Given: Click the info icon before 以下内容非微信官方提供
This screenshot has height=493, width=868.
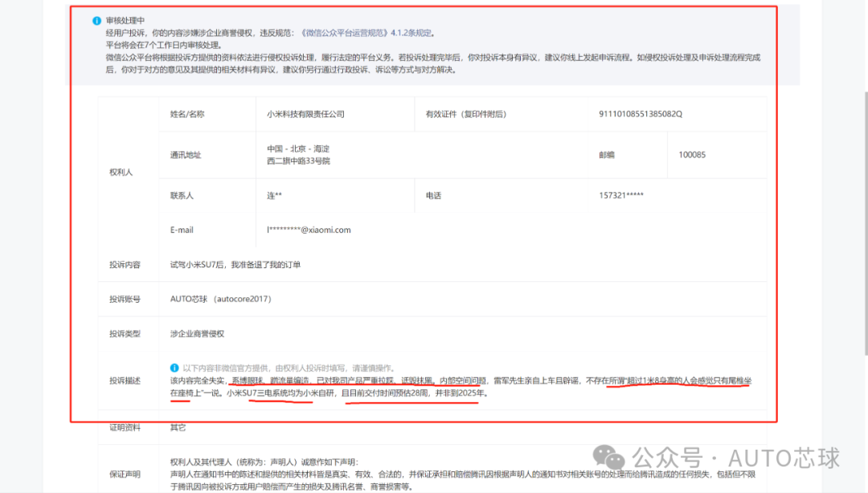Looking at the screenshot, I should (174, 368).
